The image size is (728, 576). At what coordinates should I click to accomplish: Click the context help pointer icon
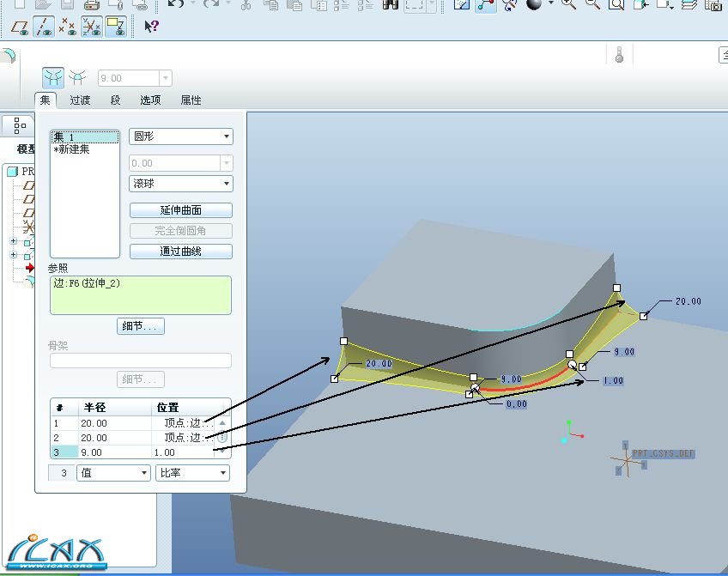pyautogui.click(x=151, y=27)
